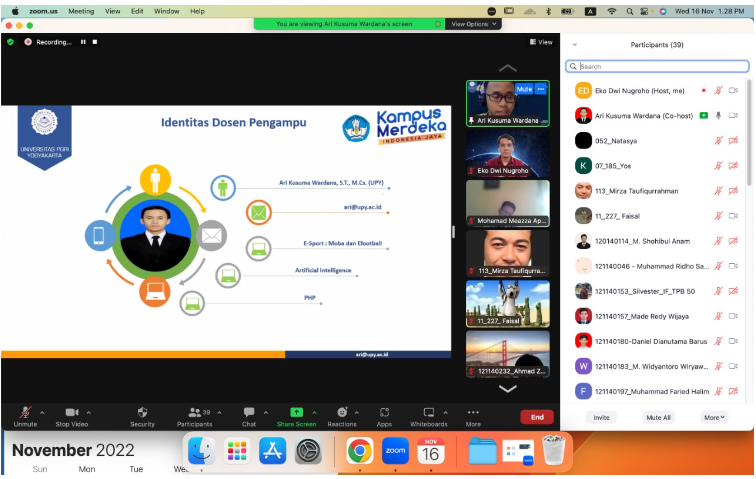Image resolution: width=756 pixels, height=479 pixels.
Task: Click the green Share Screen icon
Action: (x=296, y=412)
